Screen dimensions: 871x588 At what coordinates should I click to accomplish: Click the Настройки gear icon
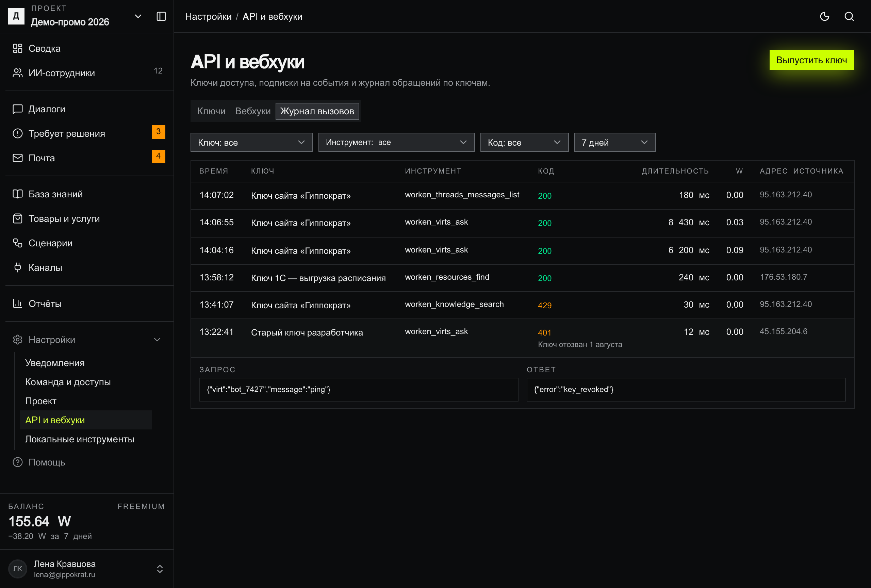(x=18, y=340)
